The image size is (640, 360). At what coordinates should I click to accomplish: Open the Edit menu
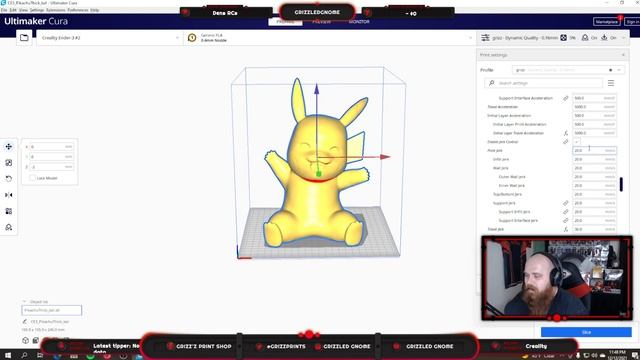(13, 10)
